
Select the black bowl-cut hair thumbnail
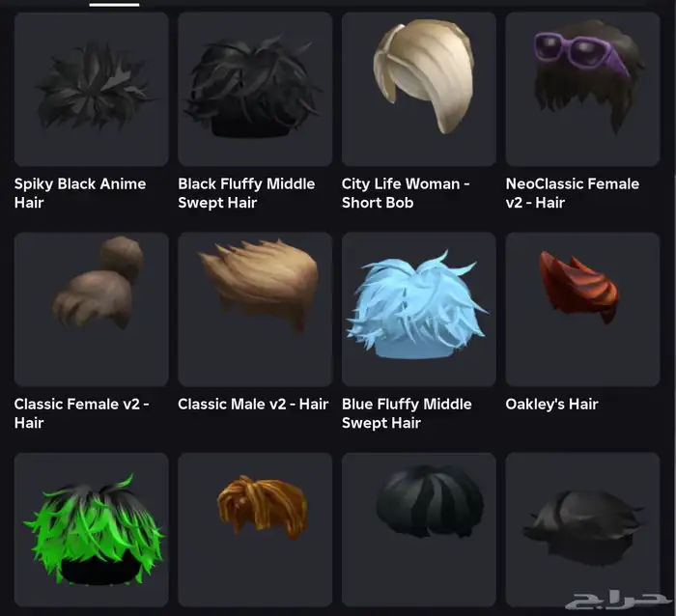419,530
